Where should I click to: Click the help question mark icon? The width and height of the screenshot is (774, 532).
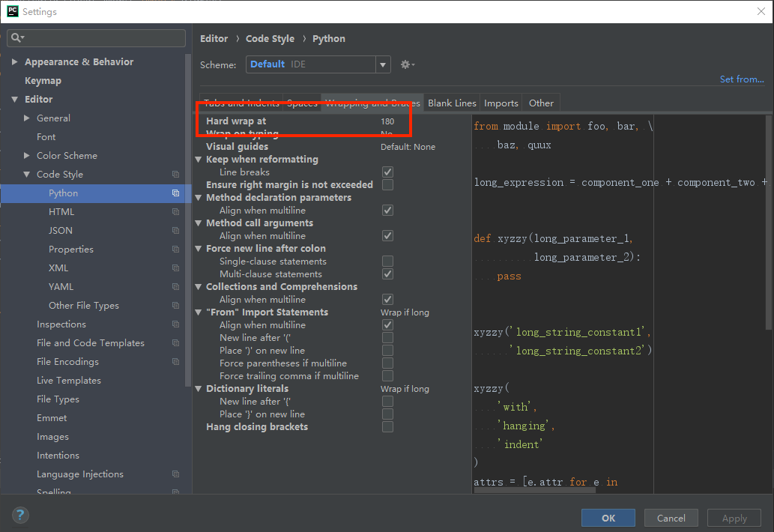click(x=19, y=515)
